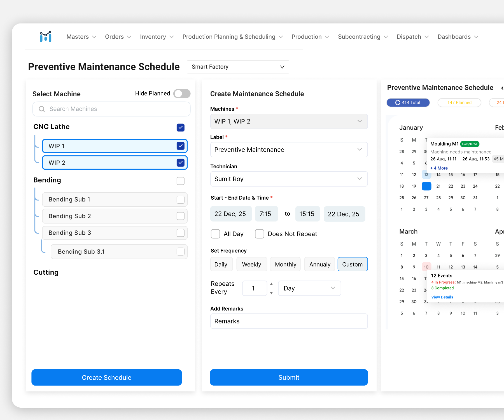Select Annualy frequency

tap(320, 264)
